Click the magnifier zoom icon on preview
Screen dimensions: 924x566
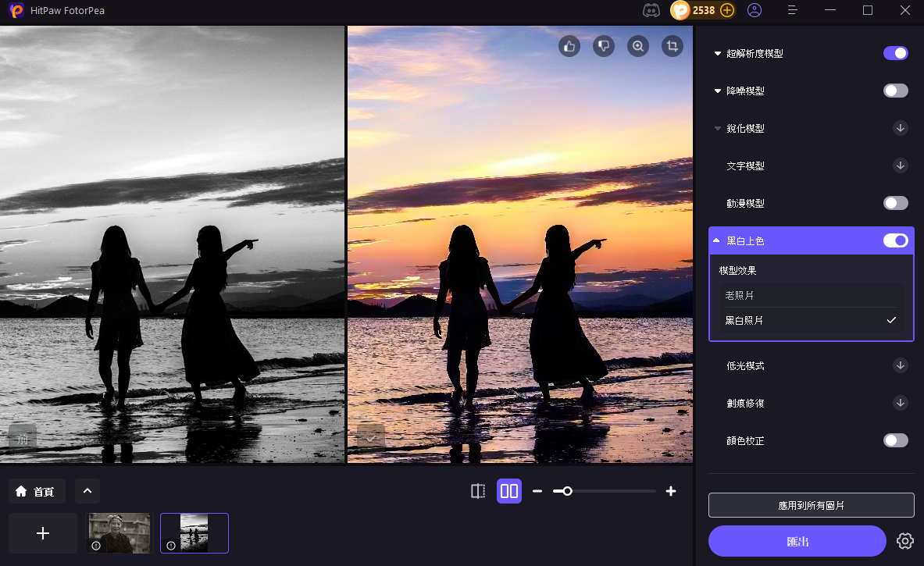(638, 47)
